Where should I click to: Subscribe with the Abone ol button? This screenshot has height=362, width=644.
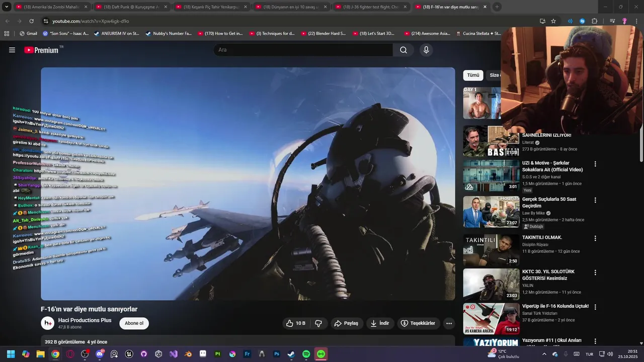tap(134, 323)
